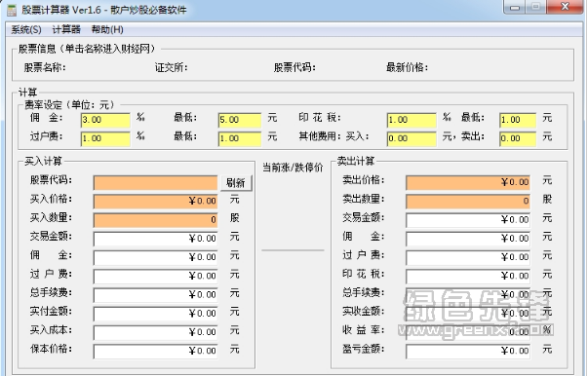Click the 当前涨/跌停价 label
The width and height of the screenshot is (588, 376).
pyautogui.click(x=293, y=168)
